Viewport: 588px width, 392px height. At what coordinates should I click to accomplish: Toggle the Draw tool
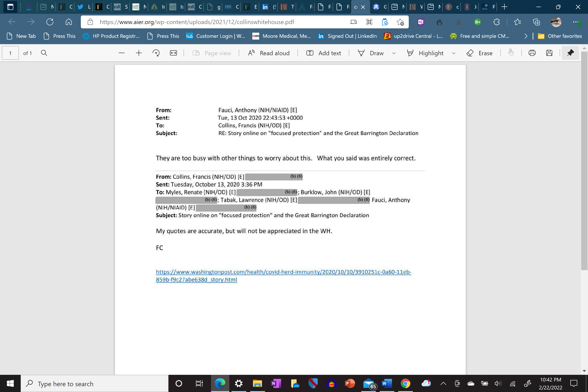pos(371,53)
